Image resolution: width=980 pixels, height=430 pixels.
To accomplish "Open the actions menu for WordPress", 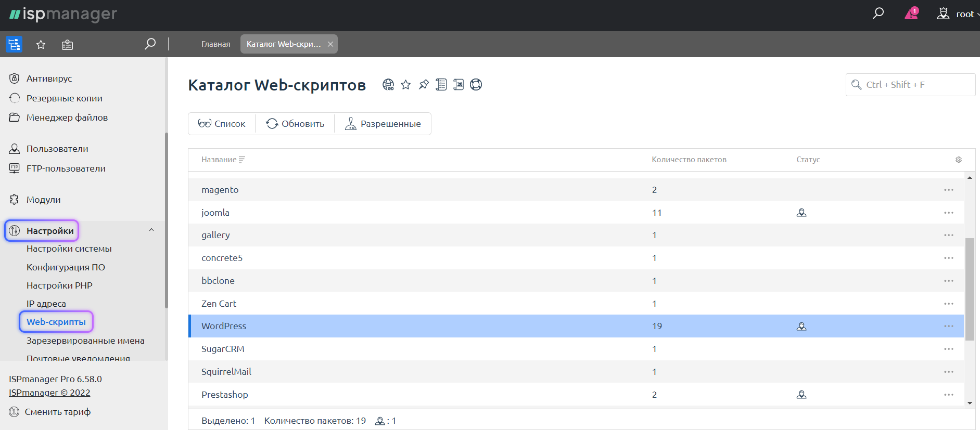I will pyautogui.click(x=949, y=326).
